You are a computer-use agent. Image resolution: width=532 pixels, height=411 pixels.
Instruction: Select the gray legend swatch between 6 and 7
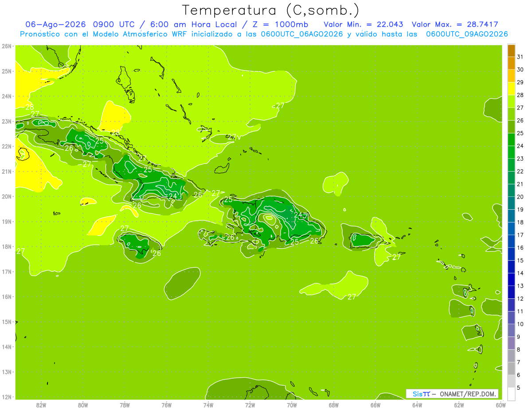(x=511, y=368)
